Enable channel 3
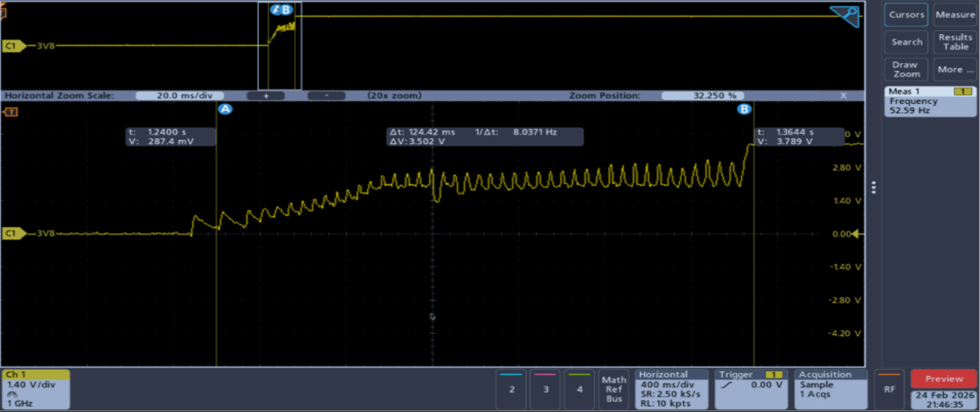 click(545, 389)
